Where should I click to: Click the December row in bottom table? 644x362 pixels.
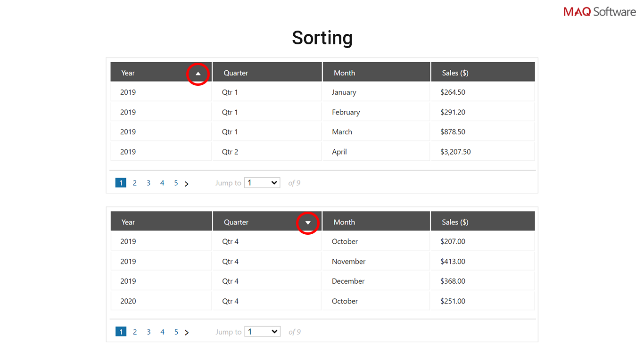tap(348, 281)
